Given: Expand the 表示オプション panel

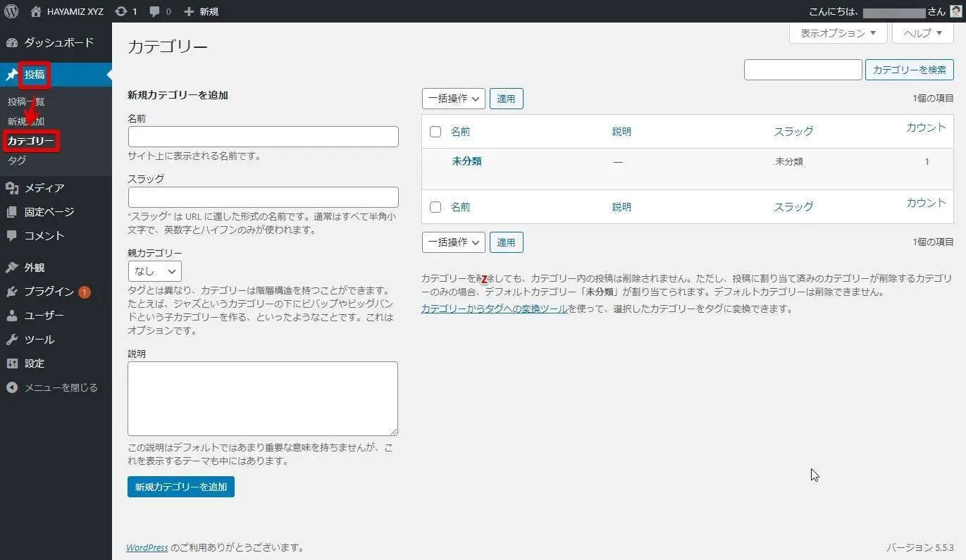Looking at the screenshot, I should 838,33.
